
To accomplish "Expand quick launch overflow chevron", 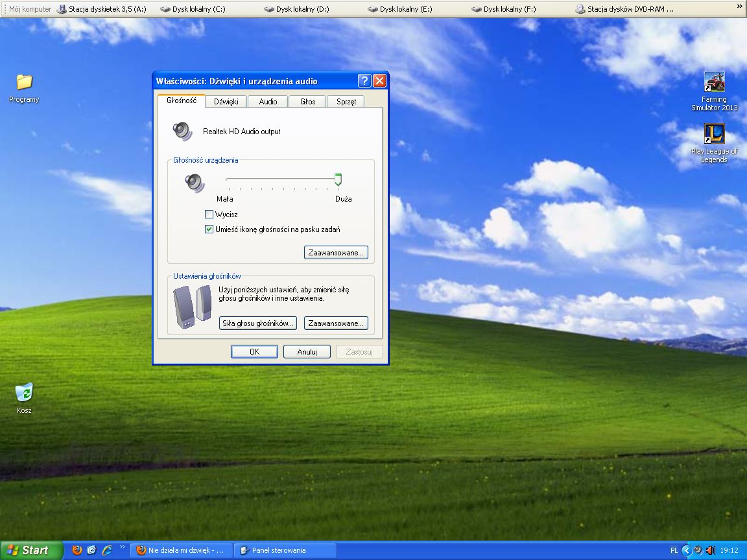I will (123, 546).
